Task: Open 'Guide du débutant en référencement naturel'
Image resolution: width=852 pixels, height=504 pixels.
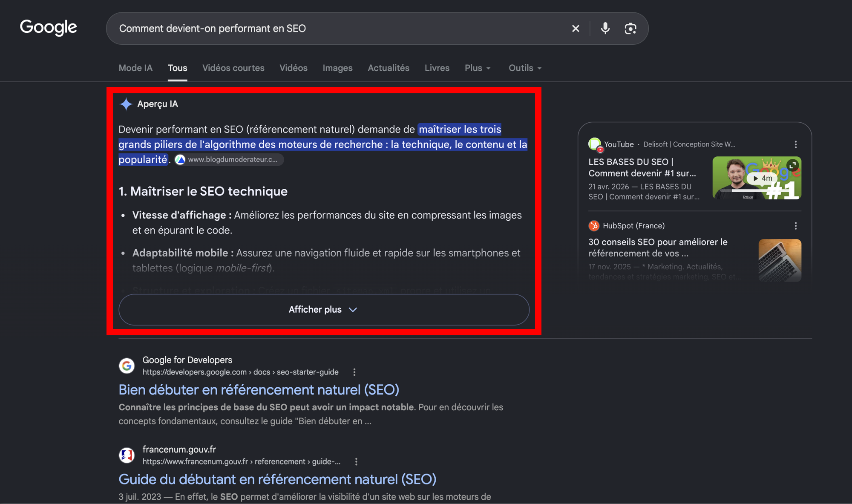Action: [x=277, y=479]
